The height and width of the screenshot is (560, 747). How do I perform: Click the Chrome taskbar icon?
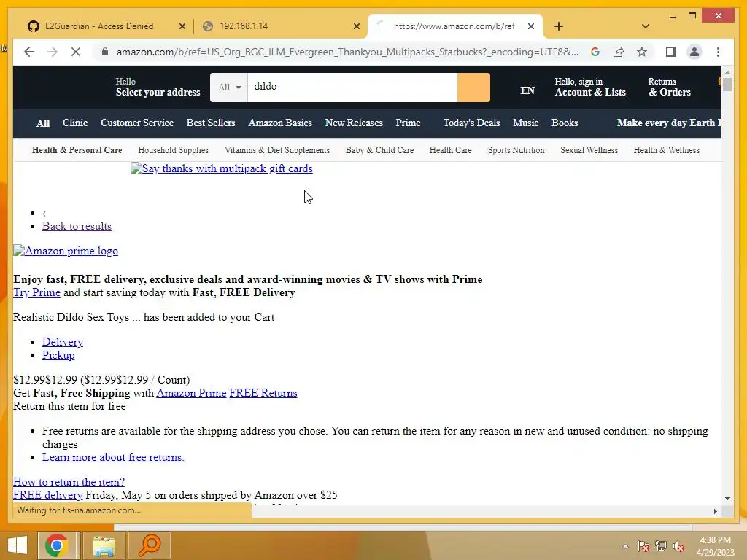(57, 545)
